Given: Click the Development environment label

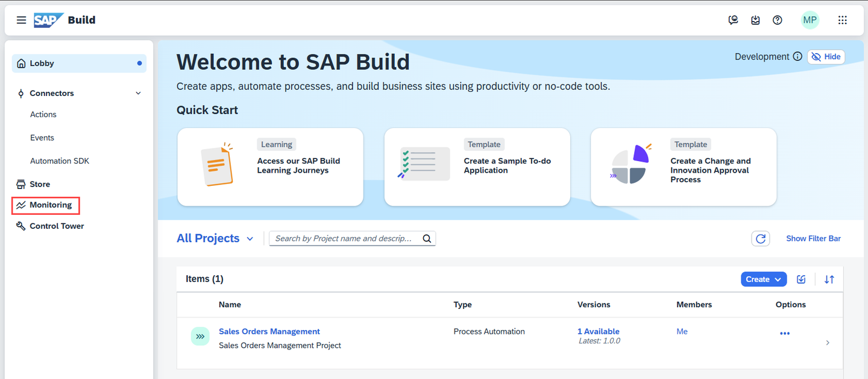Looking at the screenshot, I should [x=762, y=56].
